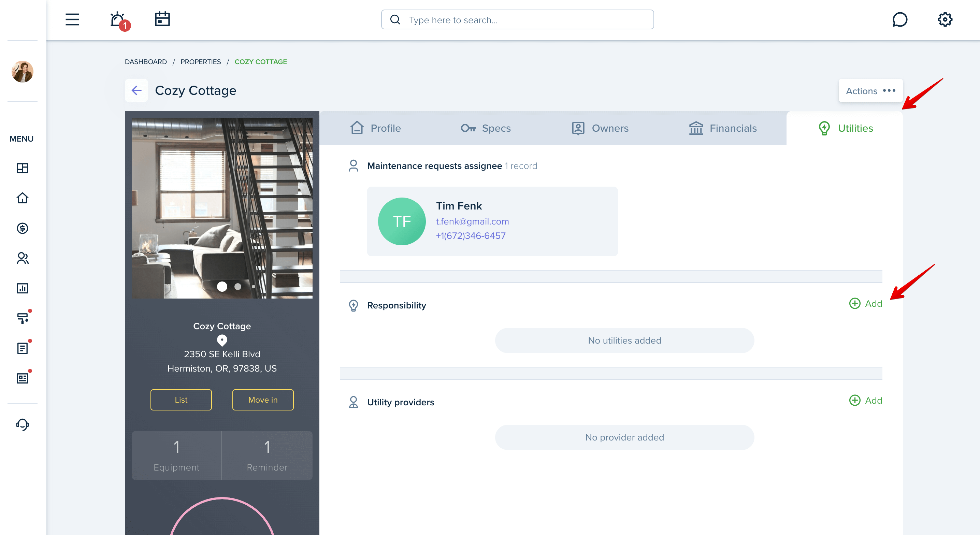The image size is (980, 535).
Task: Open the calendar icon in top bar
Action: 162,19
